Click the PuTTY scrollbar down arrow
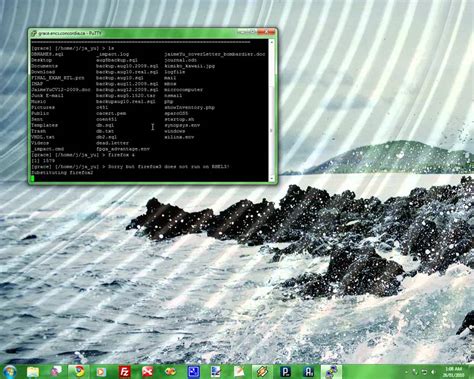 click(x=272, y=179)
